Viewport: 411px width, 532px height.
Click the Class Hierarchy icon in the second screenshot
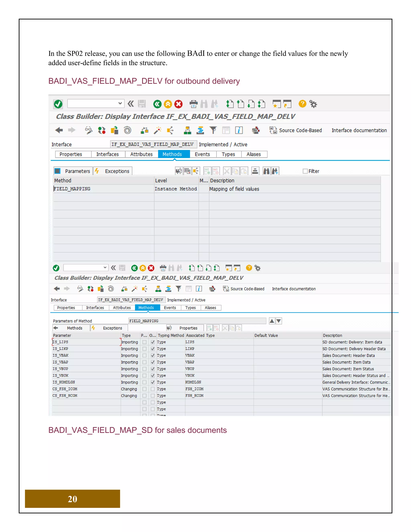(x=158, y=289)
